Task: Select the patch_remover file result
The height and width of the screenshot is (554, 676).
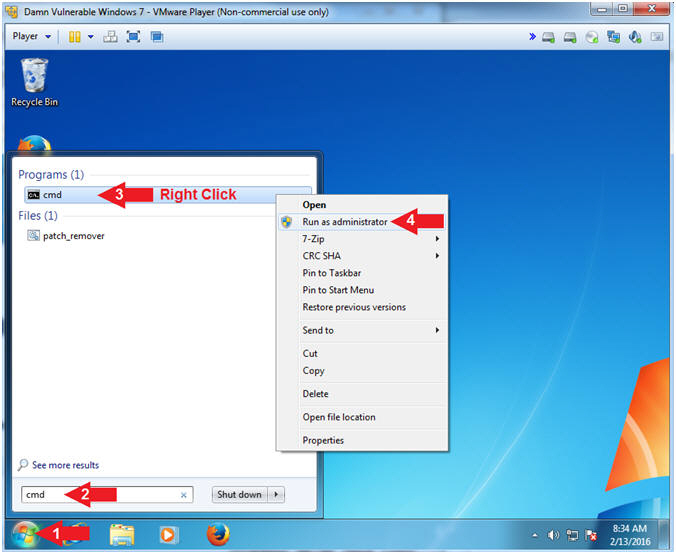Action: pos(66,236)
